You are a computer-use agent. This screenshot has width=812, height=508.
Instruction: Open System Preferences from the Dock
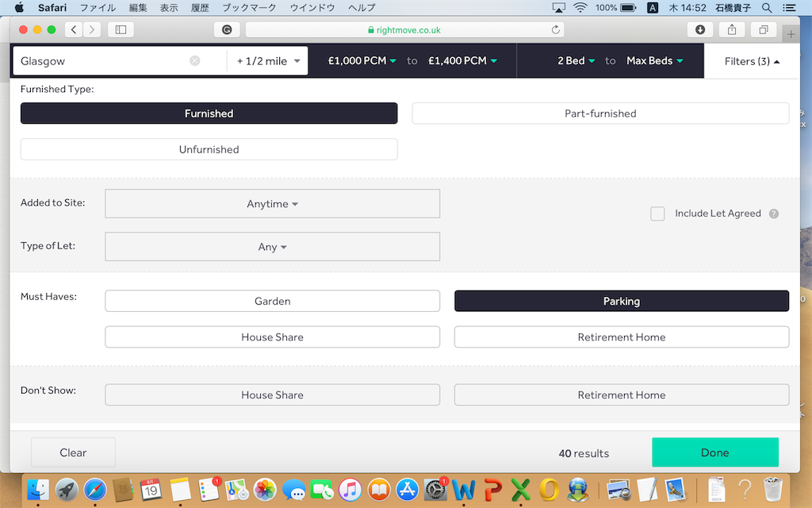tap(435, 489)
